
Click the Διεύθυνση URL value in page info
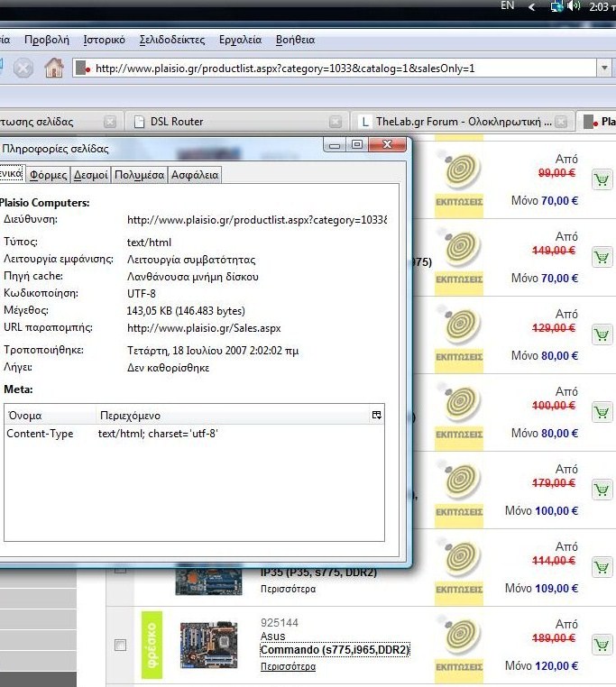[257, 220]
